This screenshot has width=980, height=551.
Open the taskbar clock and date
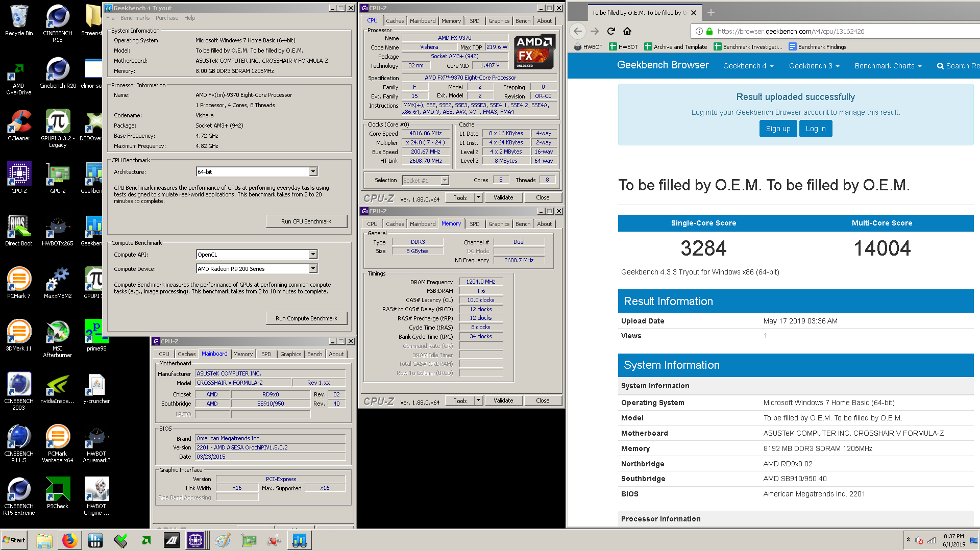(x=953, y=540)
